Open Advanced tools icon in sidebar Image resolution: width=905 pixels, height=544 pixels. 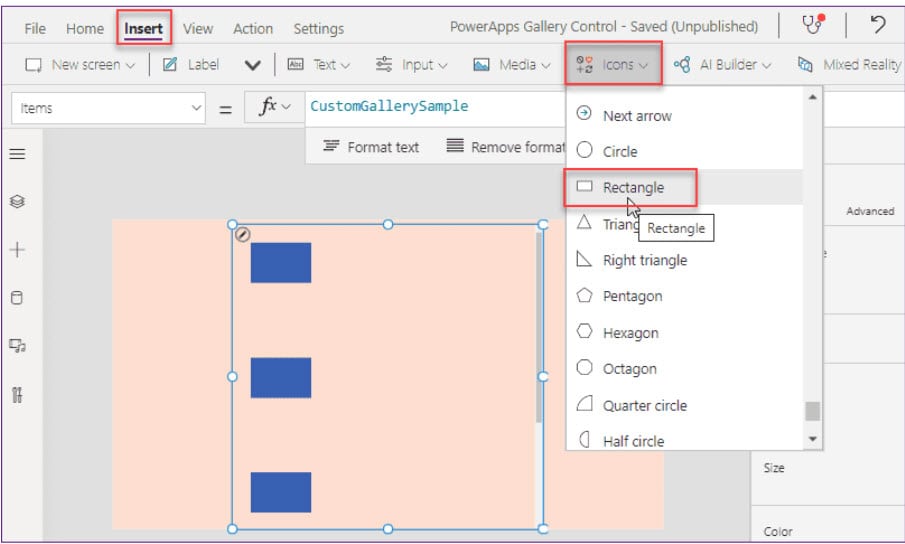click(x=17, y=395)
